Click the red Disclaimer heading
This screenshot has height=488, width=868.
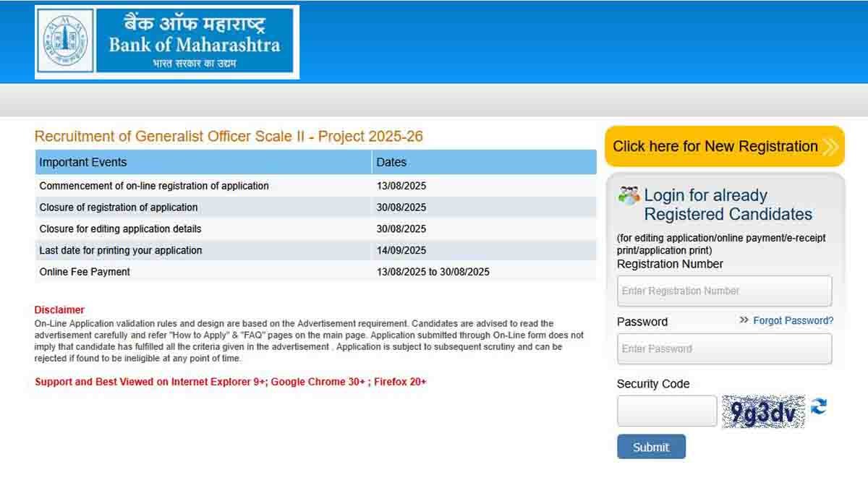coord(59,310)
